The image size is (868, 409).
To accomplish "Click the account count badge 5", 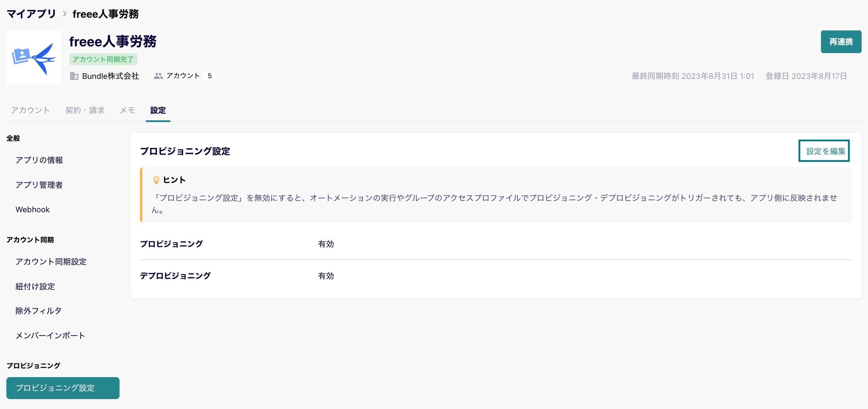I will [x=210, y=76].
